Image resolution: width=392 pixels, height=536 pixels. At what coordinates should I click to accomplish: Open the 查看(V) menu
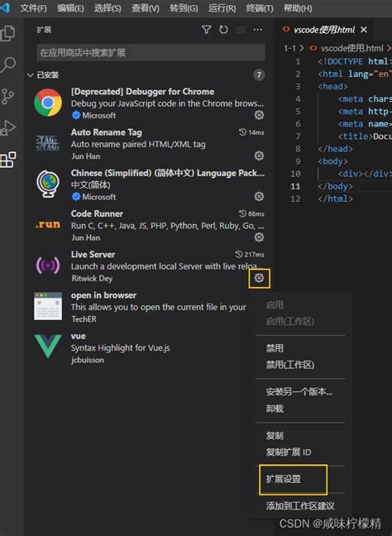point(146,8)
